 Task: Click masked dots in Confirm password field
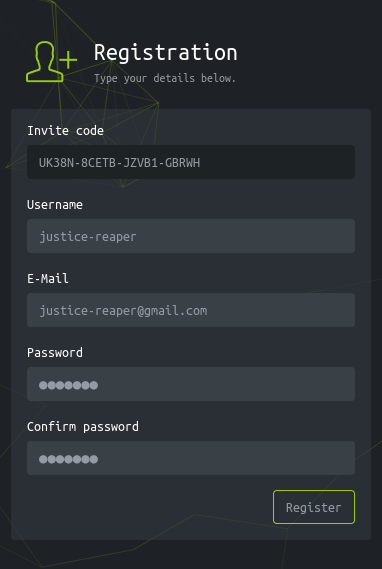point(69,459)
